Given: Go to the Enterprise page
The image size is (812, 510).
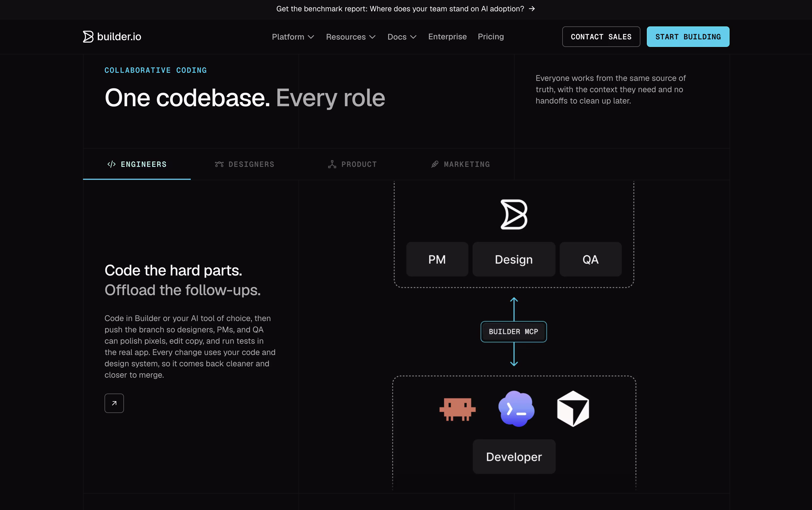Looking at the screenshot, I should point(447,37).
